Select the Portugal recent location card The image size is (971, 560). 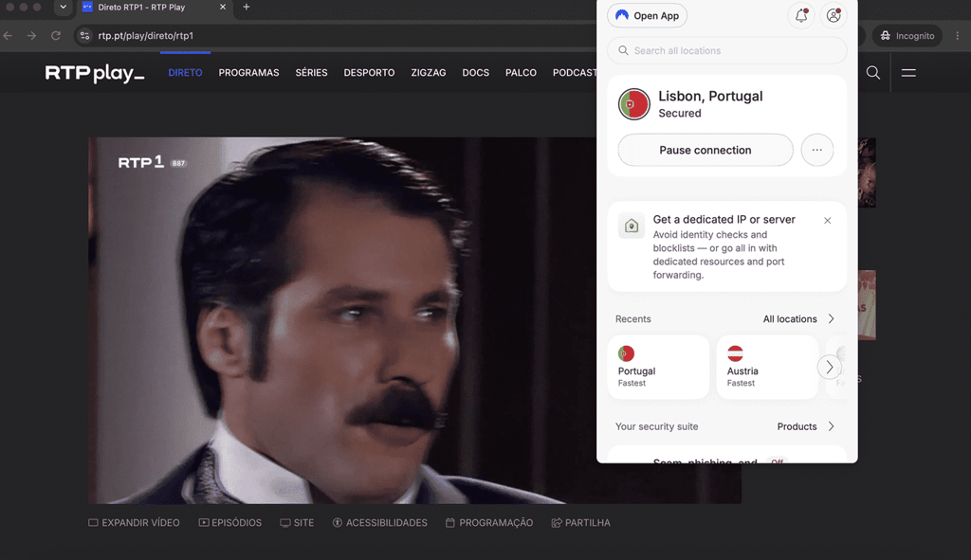pyautogui.click(x=658, y=367)
